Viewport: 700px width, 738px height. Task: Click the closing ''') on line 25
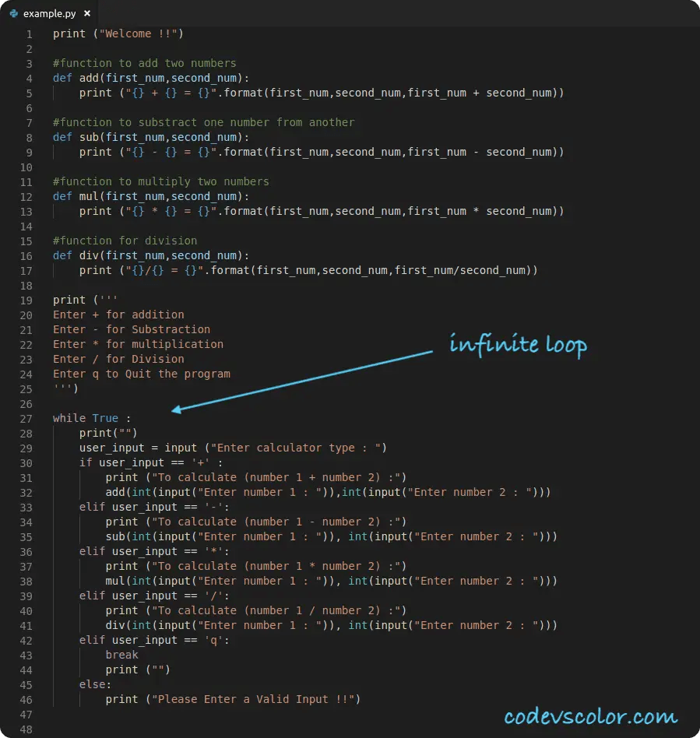[66, 388]
